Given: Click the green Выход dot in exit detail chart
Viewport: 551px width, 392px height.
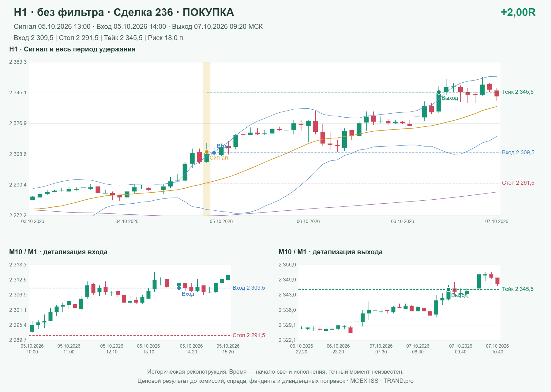Looking at the screenshot, I should point(448,290).
